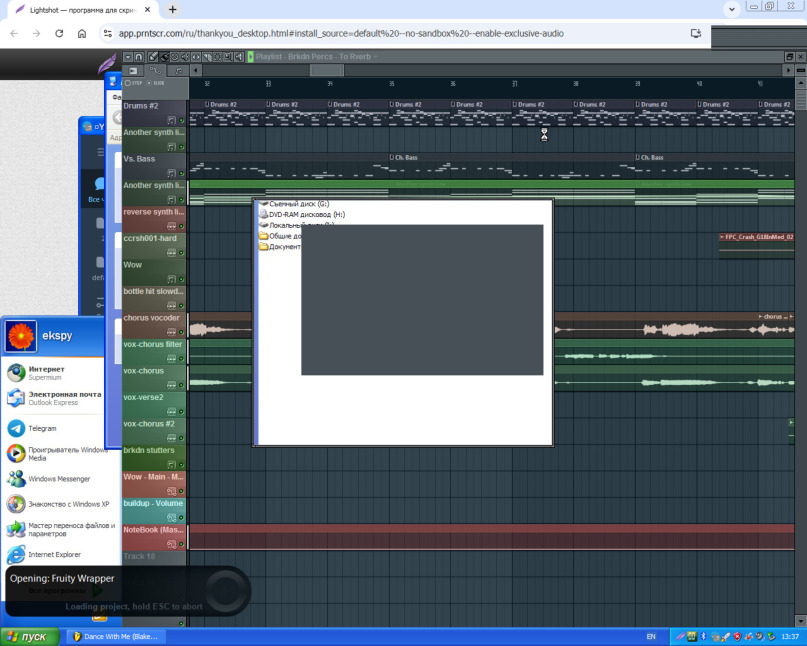Click the Start (пуск) button
Screen dimensions: 807x646
[28, 636]
